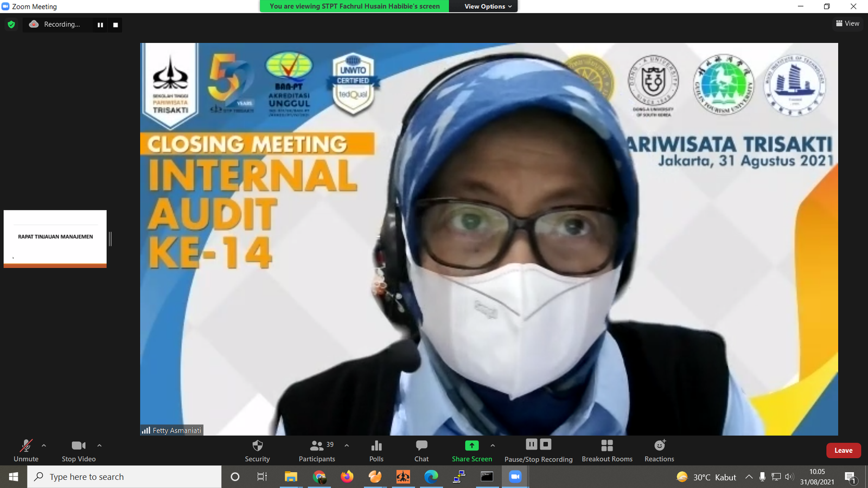
Task: Open the Security shield icon
Action: pyautogui.click(x=257, y=446)
